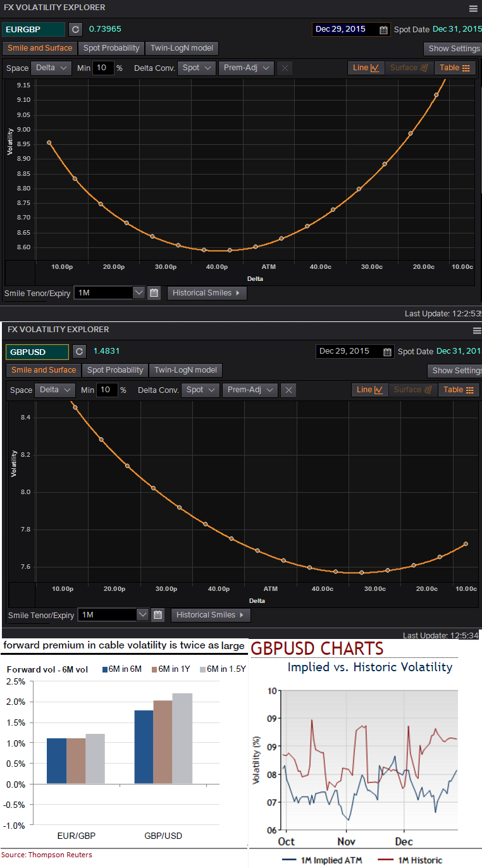Click ATM axis label in EURGBP smile chart
The height and width of the screenshot is (868, 482).
268,267
